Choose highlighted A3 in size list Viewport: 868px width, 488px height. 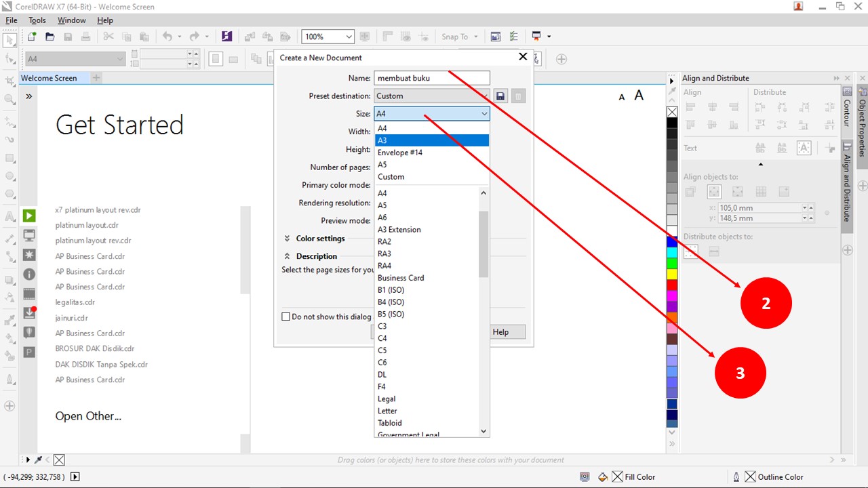(x=432, y=140)
